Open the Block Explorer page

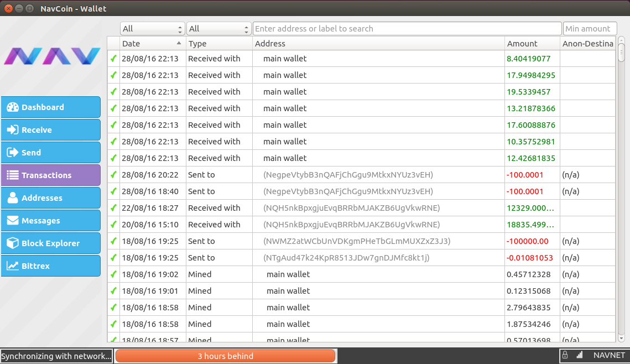(51, 243)
